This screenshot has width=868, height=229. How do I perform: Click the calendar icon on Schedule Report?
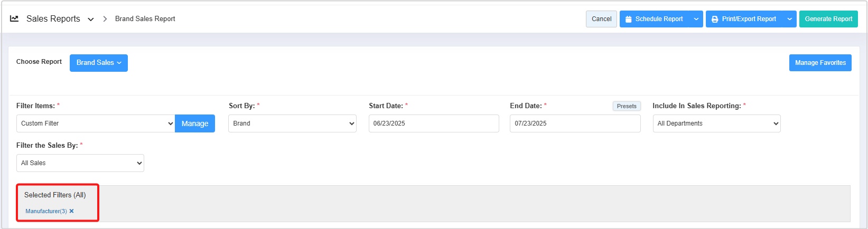pos(629,19)
